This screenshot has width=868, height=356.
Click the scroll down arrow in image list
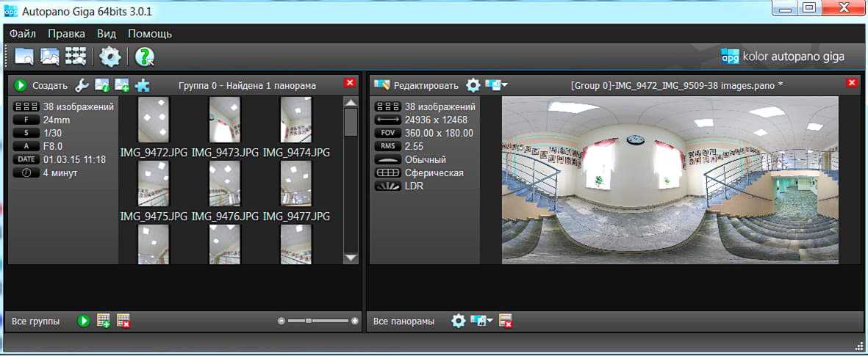tap(351, 257)
